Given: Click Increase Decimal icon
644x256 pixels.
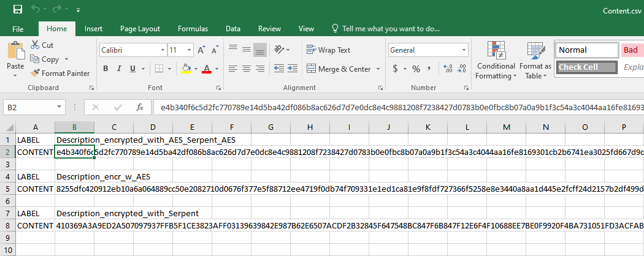Looking at the screenshot, I should (x=448, y=69).
